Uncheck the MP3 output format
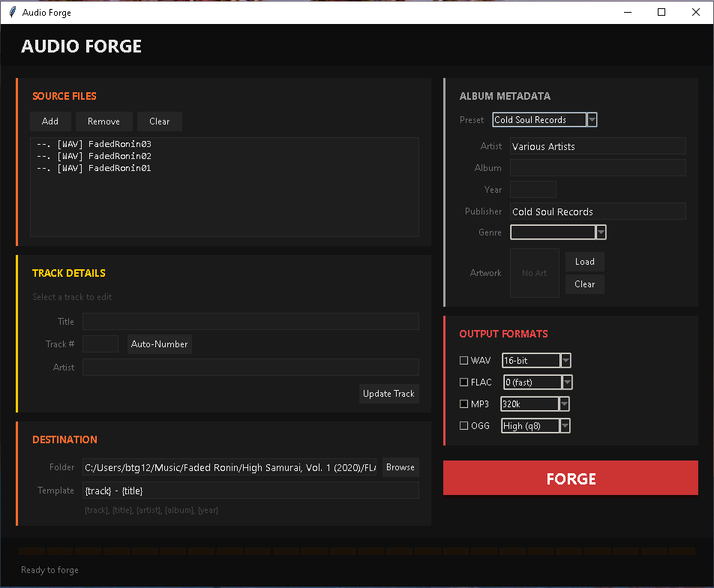The width and height of the screenshot is (714, 588). pyautogui.click(x=463, y=403)
